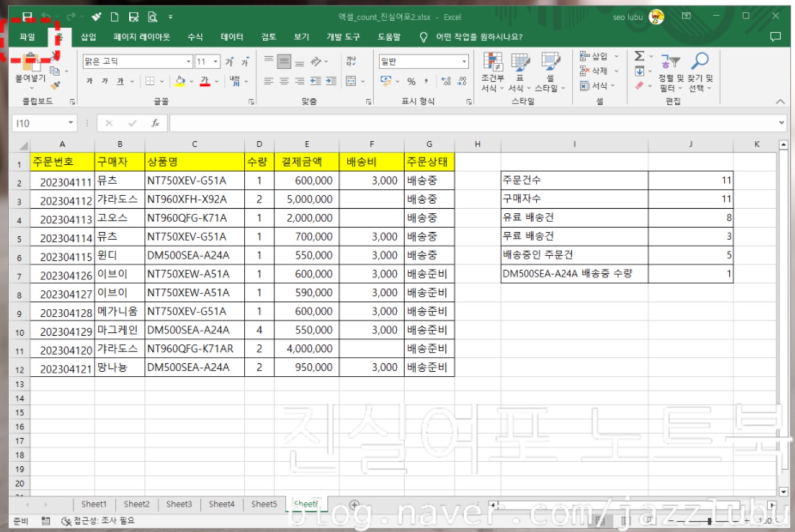The height and width of the screenshot is (532, 795).
Task: Customize the Quick Access Toolbar via its arrow
Action: 171,17
